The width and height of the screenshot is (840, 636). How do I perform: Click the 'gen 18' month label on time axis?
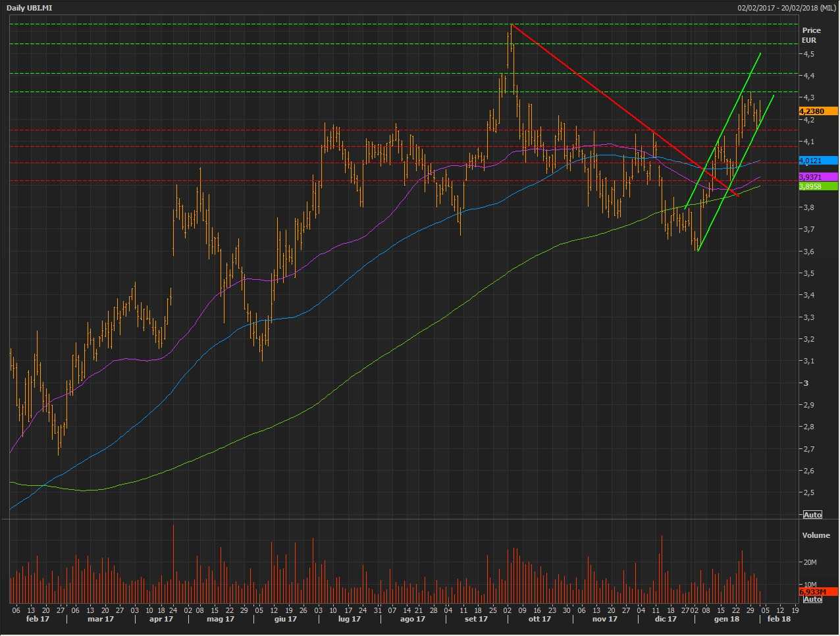[x=726, y=619]
